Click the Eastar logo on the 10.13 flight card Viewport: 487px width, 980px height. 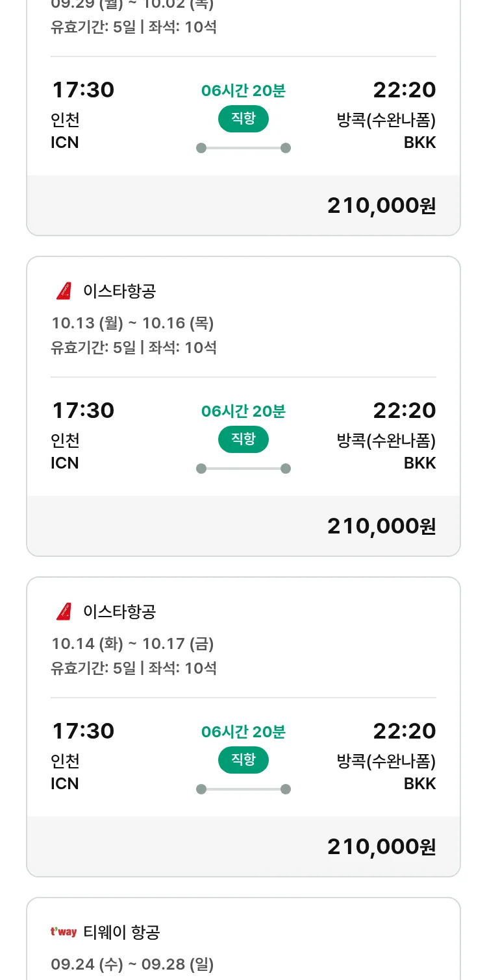(64, 291)
